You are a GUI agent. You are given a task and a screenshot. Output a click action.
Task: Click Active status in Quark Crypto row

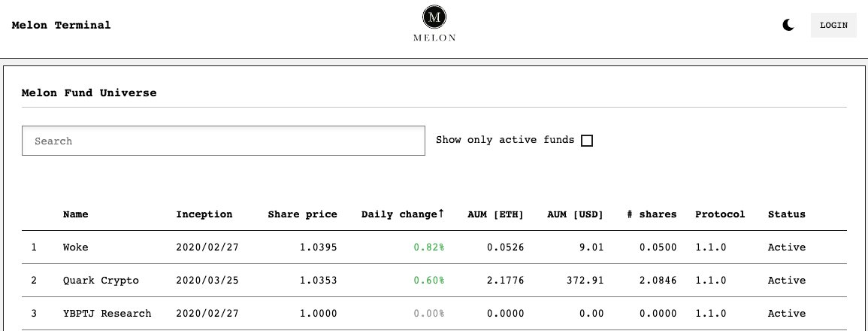click(787, 281)
